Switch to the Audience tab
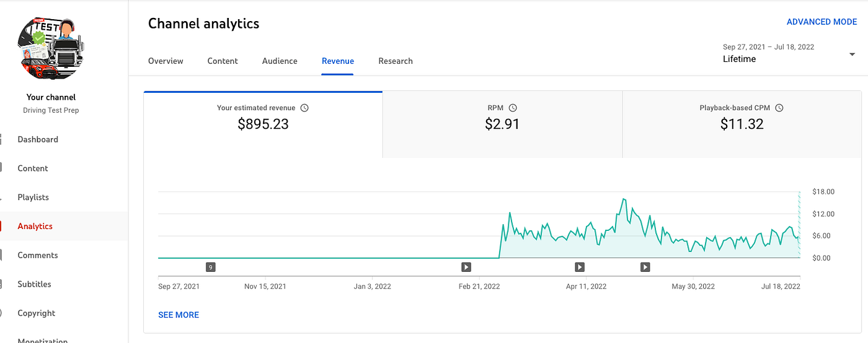Viewport: 868px width, 343px height. pos(280,61)
